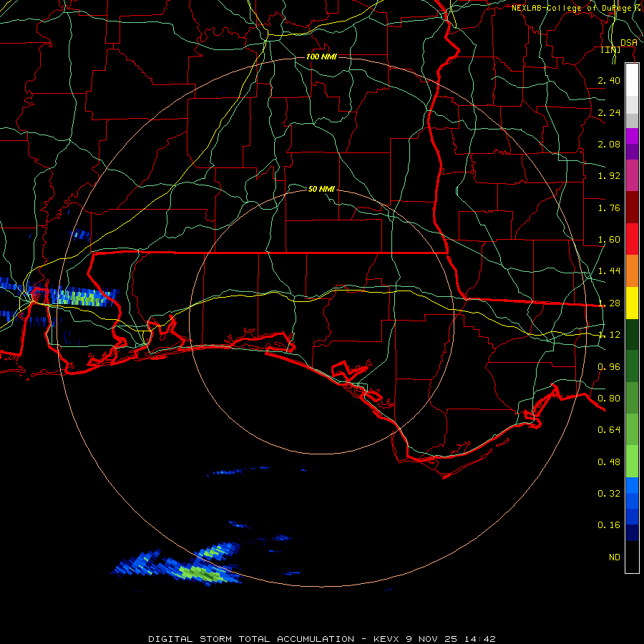Screen dimensions: 644x644
Task: Click the 100 NMI range ring label
Action: click(321, 57)
